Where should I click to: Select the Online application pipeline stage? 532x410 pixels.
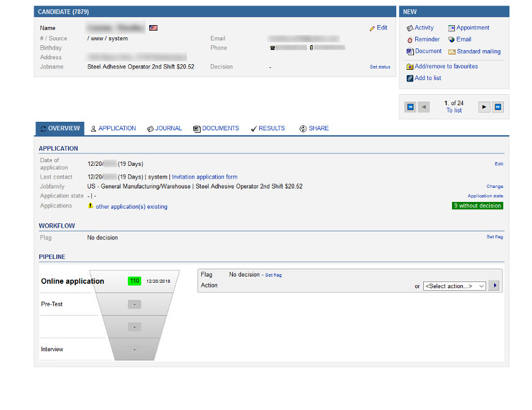73,281
